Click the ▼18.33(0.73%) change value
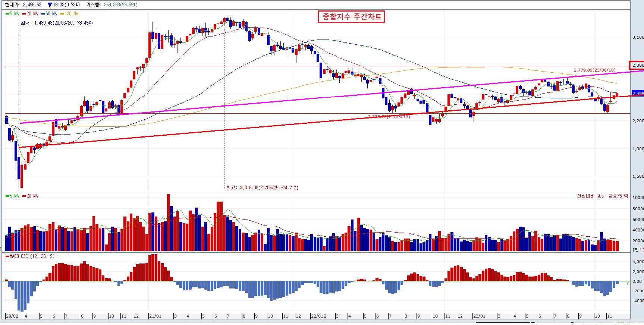This screenshot has width=644, height=325. click(x=64, y=5)
